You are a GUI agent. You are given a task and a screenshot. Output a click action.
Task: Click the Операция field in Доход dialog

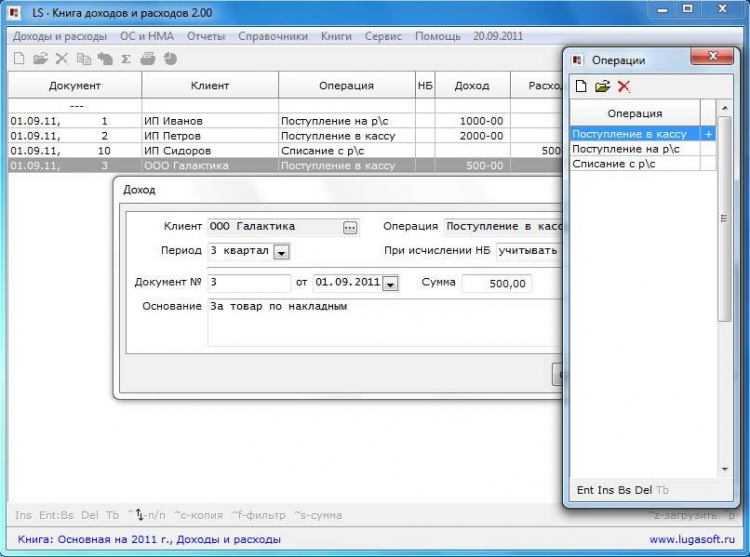(x=503, y=227)
